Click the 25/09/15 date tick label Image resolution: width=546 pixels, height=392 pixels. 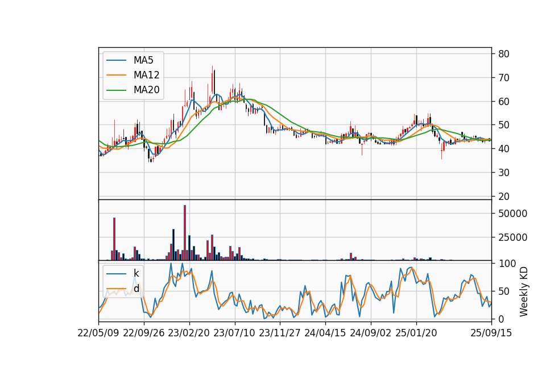(x=491, y=333)
